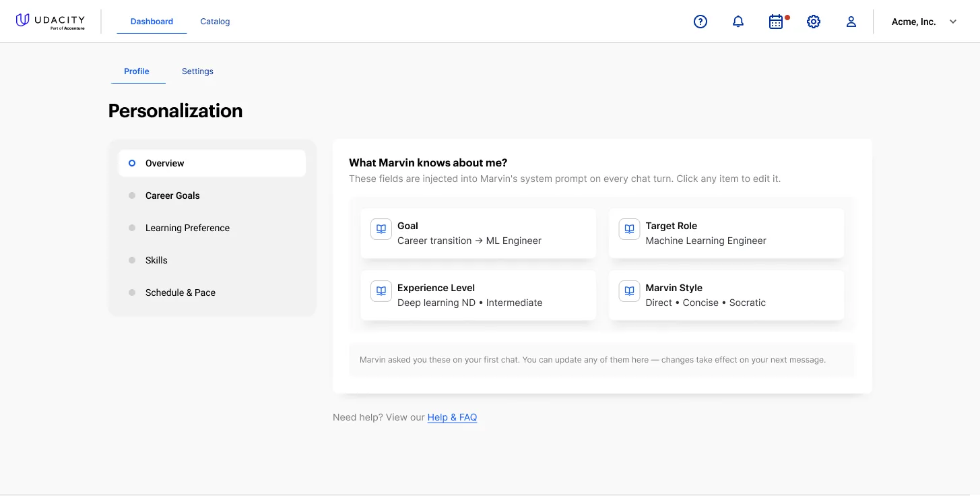Viewport: 980px width, 496px height.
Task: Click the book icon on Goal card
Action: click(x=381, y=229)
